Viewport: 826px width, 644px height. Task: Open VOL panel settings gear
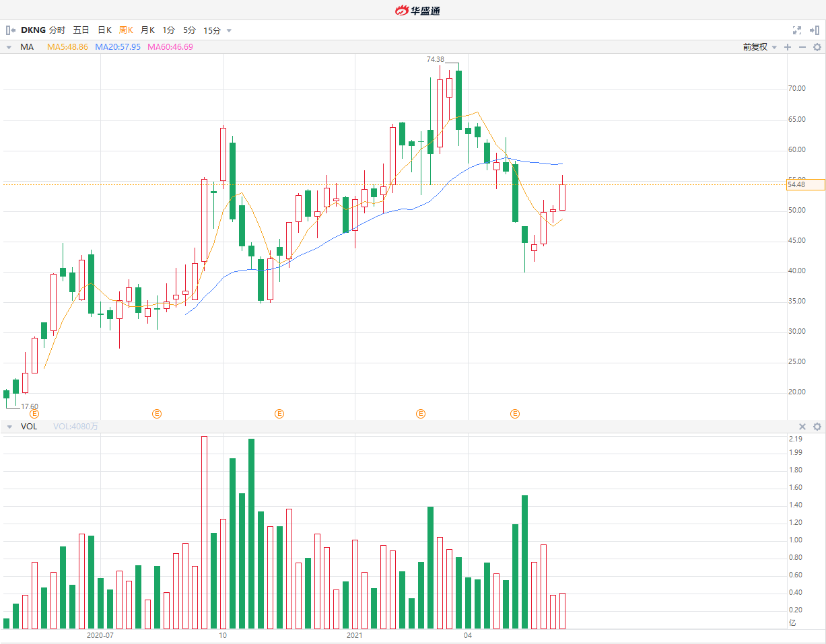point(817,427)
